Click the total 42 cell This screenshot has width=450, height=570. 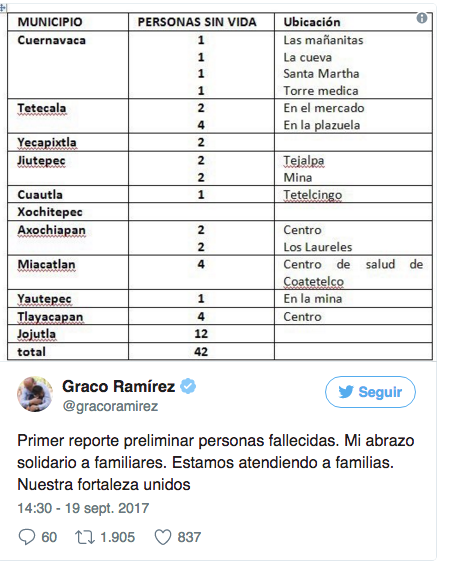click(201, 352)
